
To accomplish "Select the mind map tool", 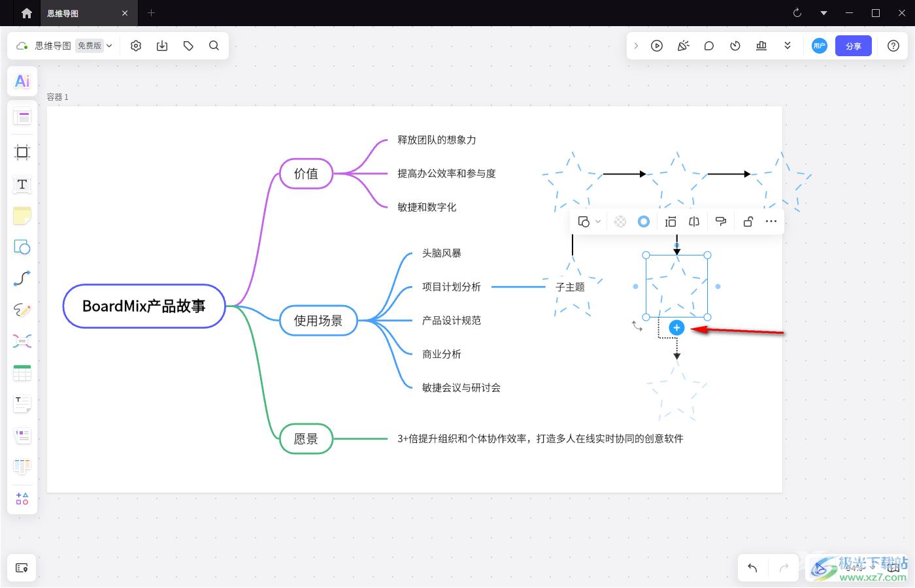I will 22,341.
